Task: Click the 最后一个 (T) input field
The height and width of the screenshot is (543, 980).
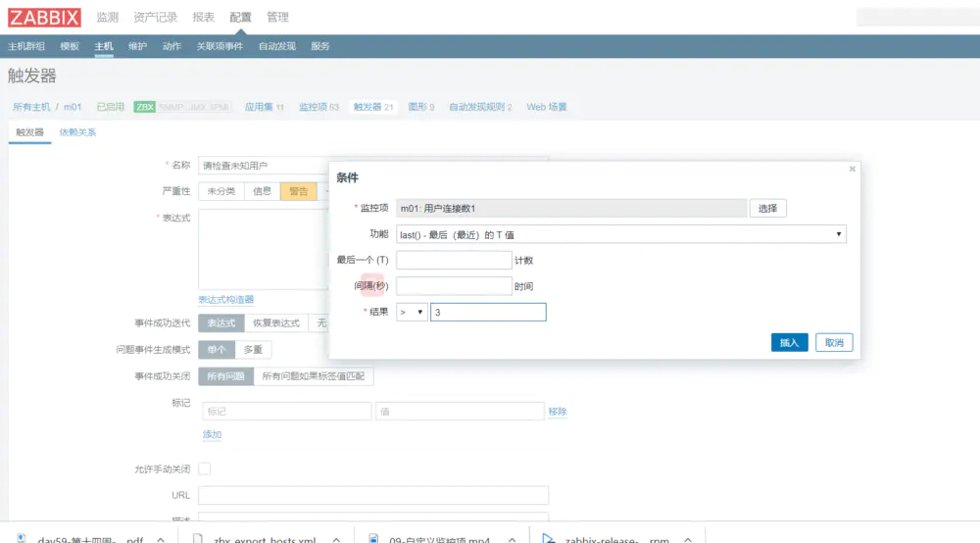Action: [454, 260]
